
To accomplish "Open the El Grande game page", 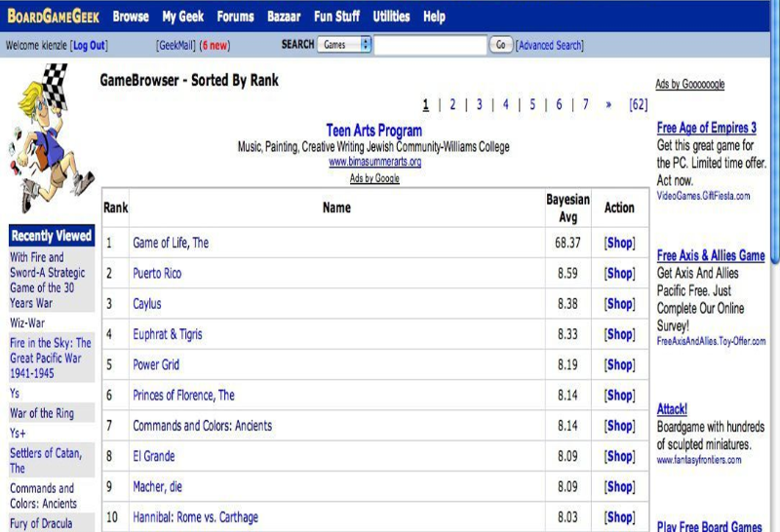I will coord(154,456).
